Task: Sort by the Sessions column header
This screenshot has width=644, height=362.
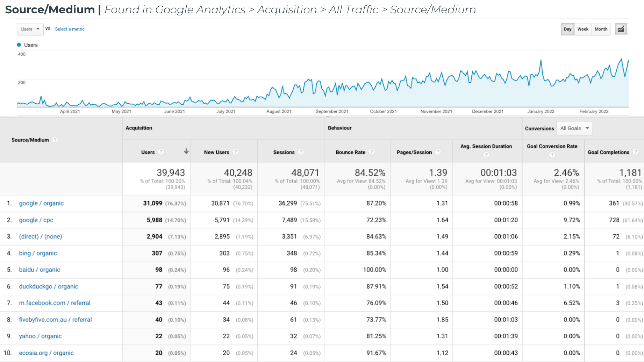Action: point(284,152)
